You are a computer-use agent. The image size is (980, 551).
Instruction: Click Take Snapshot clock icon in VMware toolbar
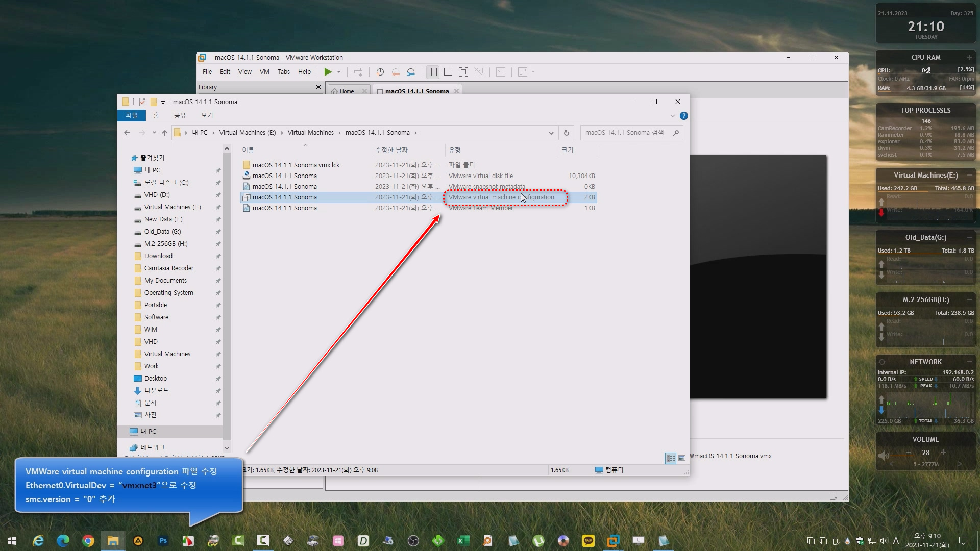pyautogui.click(x=380, y=72)
